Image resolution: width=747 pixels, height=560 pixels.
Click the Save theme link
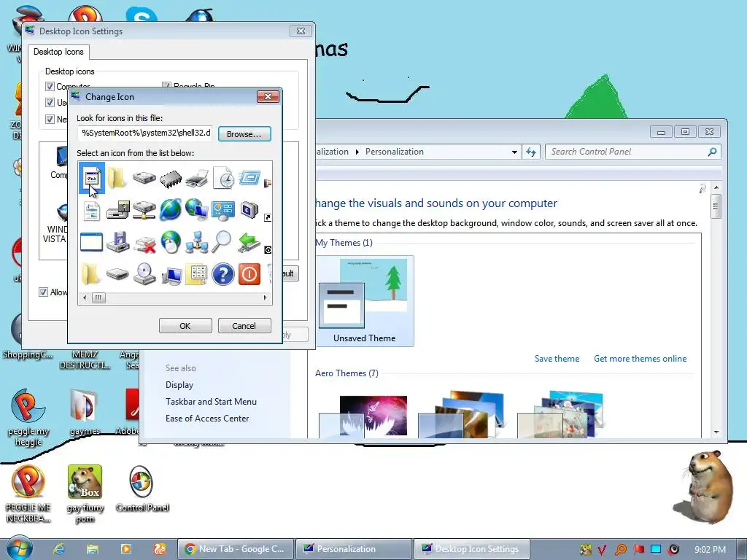(557, 359)
